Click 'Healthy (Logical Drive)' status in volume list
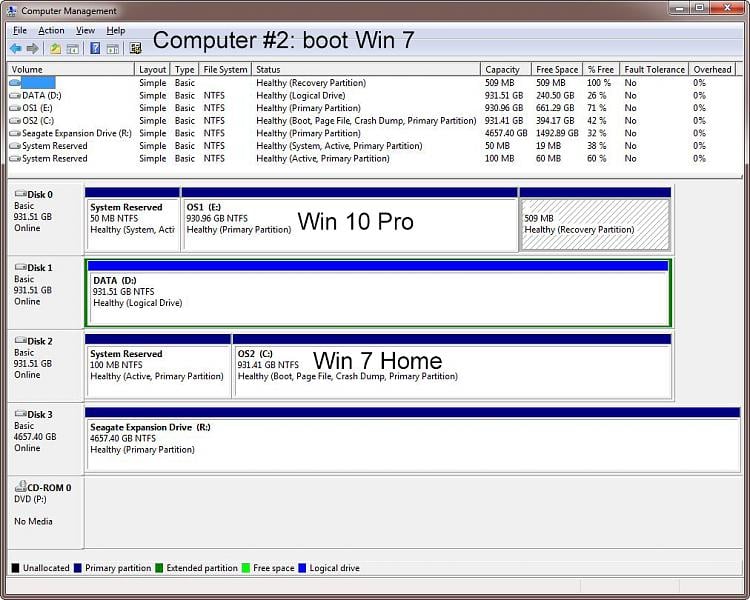The width and height of the screenshot is (750, 600). click(300, 96)
